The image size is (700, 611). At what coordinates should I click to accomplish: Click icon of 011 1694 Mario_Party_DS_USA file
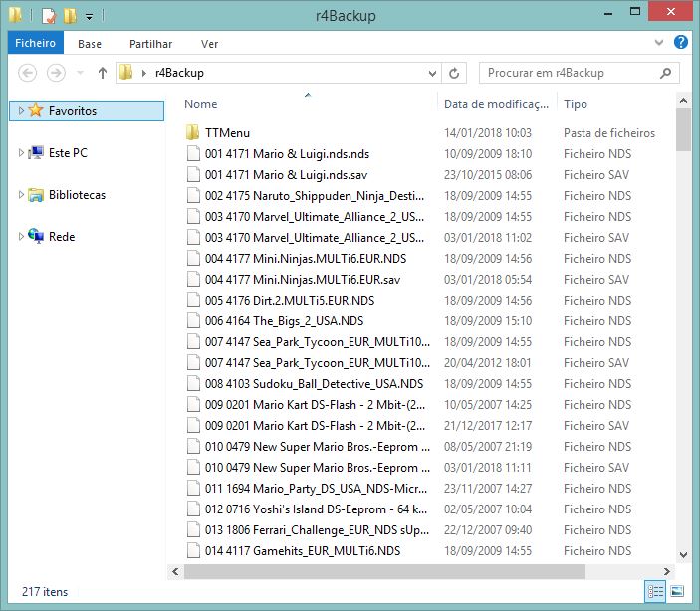pos(193,489)
